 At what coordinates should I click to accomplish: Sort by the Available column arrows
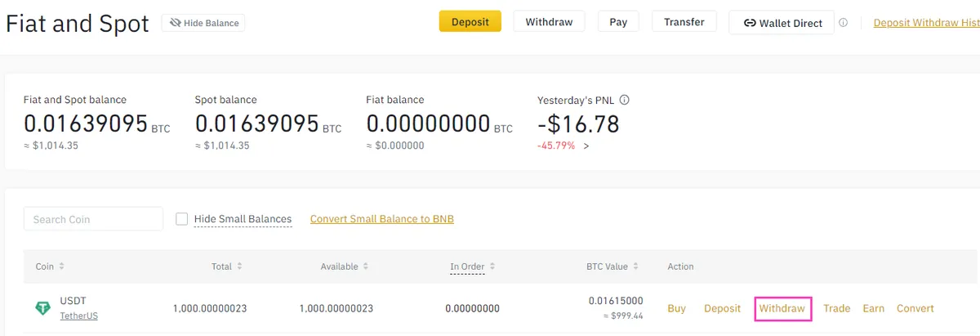point(365,267)
